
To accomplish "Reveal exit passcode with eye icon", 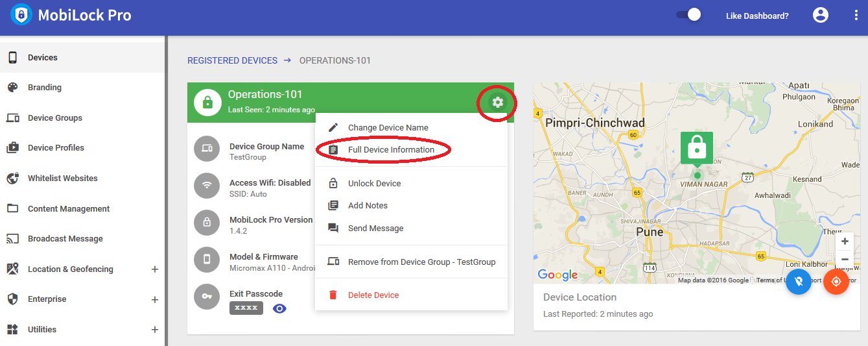I will (279, 308).
